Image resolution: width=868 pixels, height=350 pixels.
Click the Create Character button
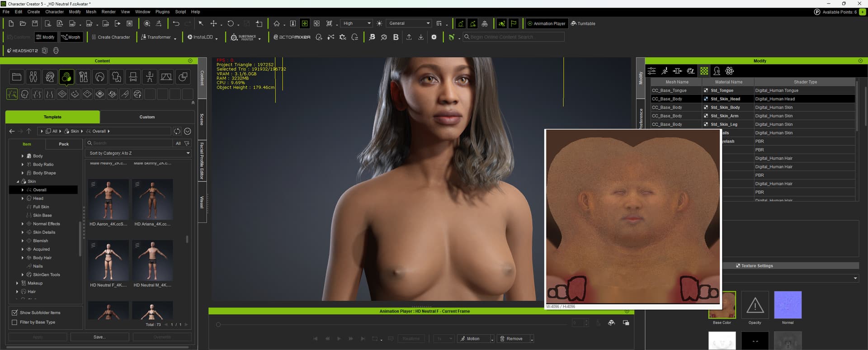click(x=111, y=37)
